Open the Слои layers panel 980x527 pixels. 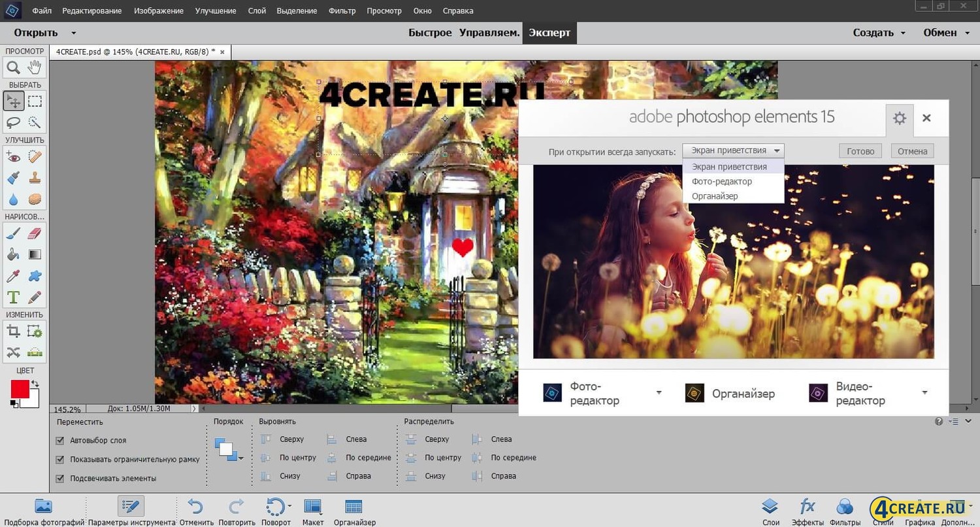(x=771, y=511)
